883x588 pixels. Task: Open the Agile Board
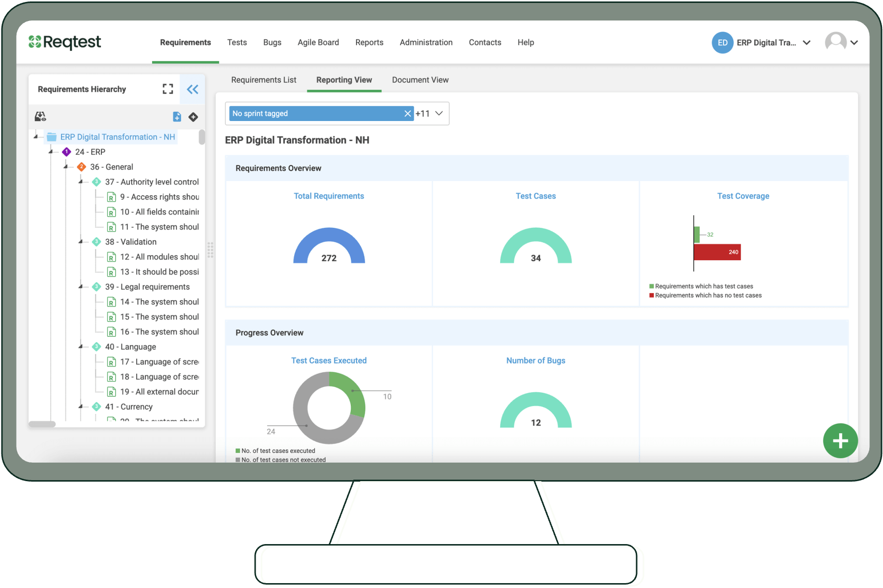click(318, 42)
